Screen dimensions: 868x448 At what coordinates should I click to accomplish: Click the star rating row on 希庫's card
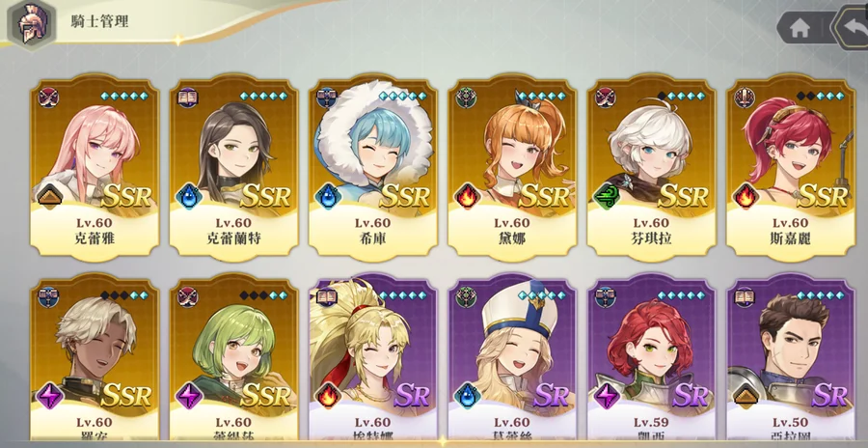(402, 96)
